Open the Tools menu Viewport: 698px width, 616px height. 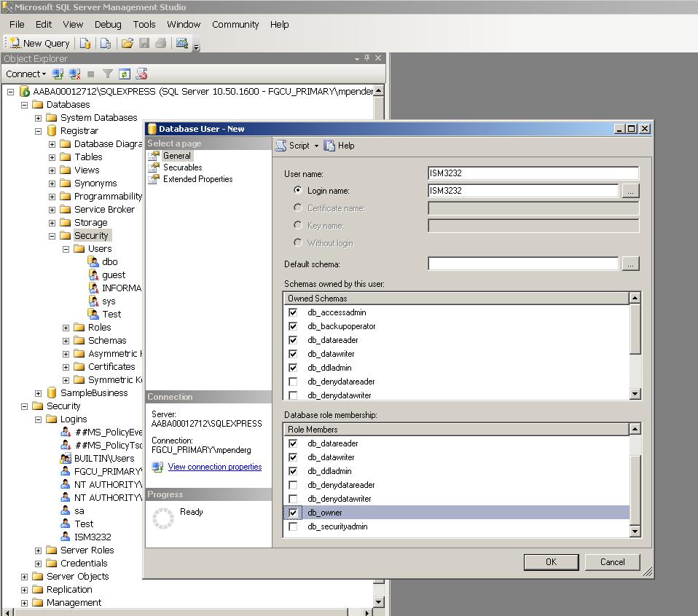pyautogui.click(x=144, y=25)
